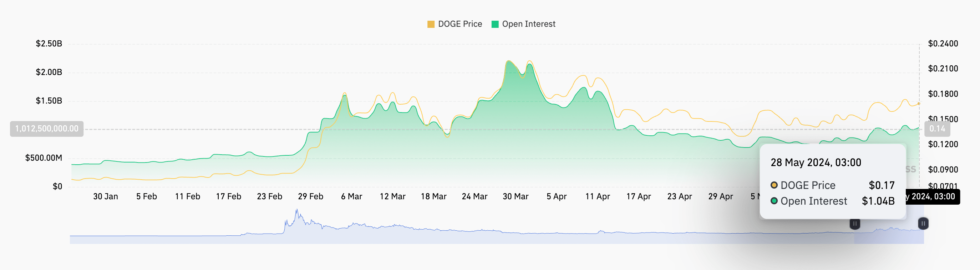Click the 30 Mar x-axis date label
The image size is (980, 270).
click(515, 196)
